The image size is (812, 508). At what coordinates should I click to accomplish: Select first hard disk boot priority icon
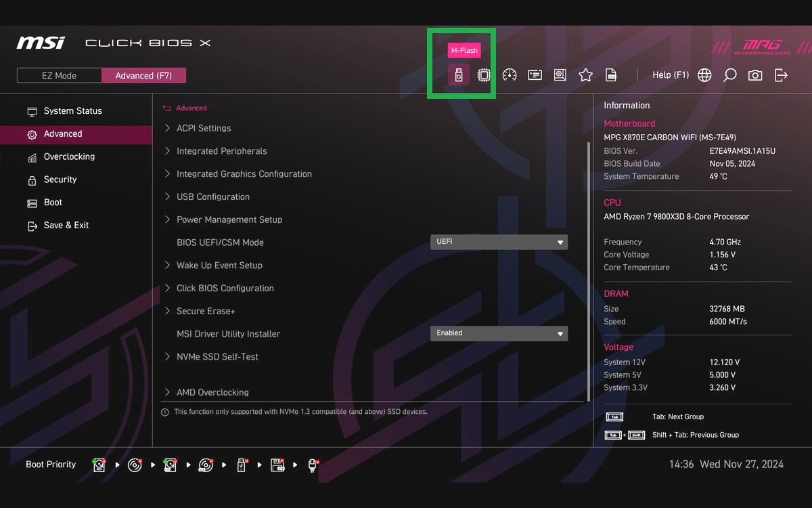(99, 465)
